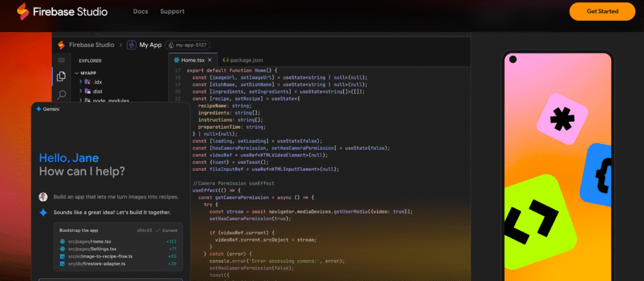Click the a56c23 commit hash
The height and width of the screenshot is (281, 644).
point(145,231)
